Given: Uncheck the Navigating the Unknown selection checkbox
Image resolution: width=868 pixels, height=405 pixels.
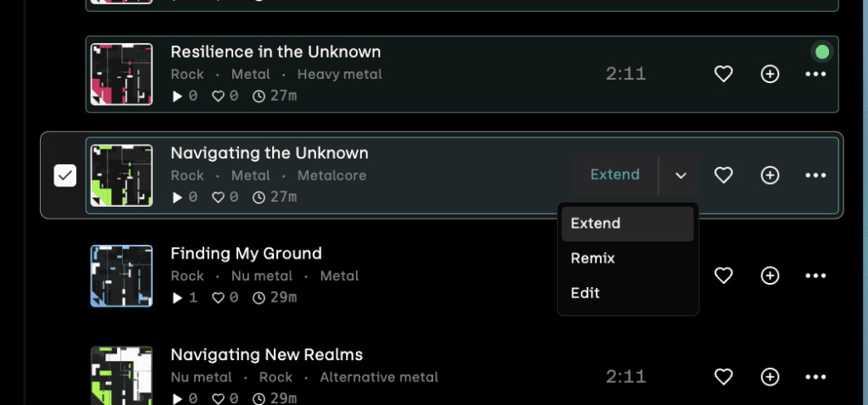Looking at the screenshot, I should click(x=65, y=175).
